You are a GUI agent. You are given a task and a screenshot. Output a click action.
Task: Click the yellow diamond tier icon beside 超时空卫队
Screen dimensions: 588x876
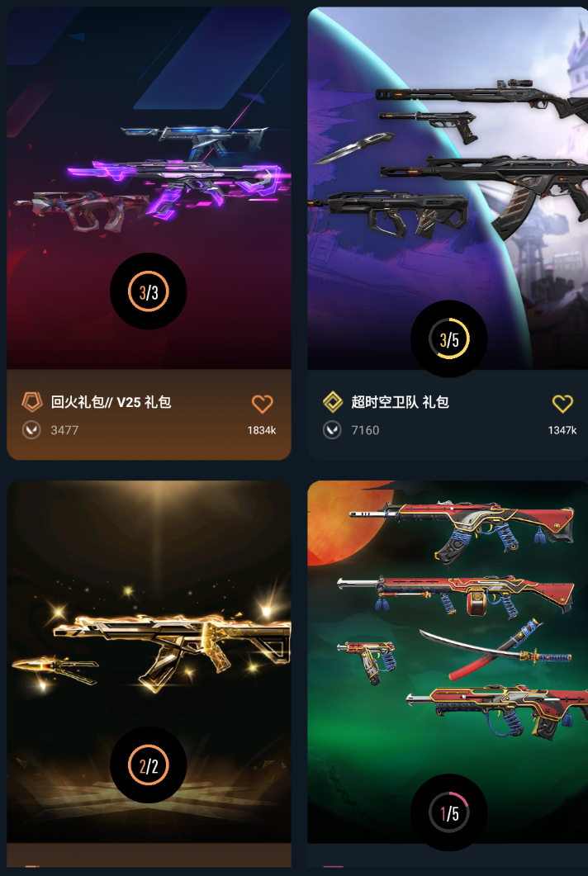click(x=333, y=402)
